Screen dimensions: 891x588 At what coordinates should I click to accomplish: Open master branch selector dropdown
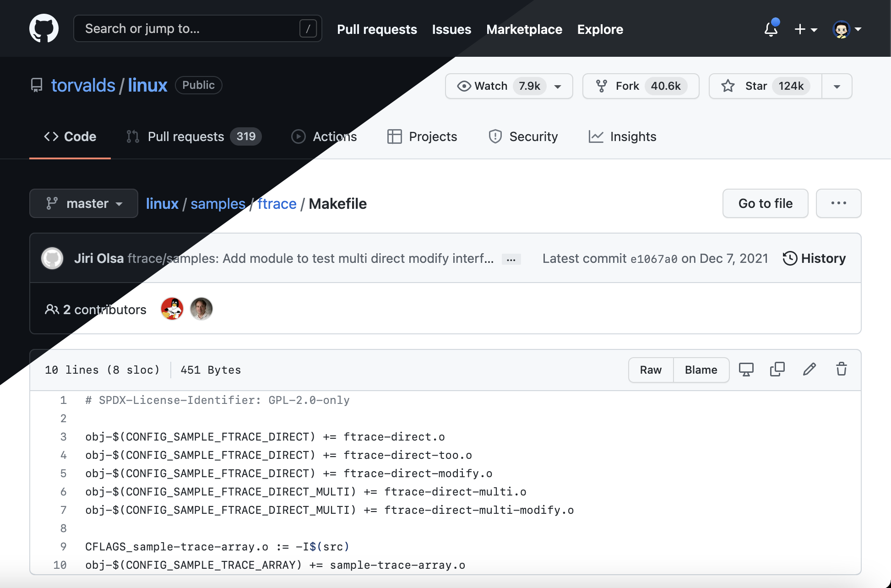84,203
